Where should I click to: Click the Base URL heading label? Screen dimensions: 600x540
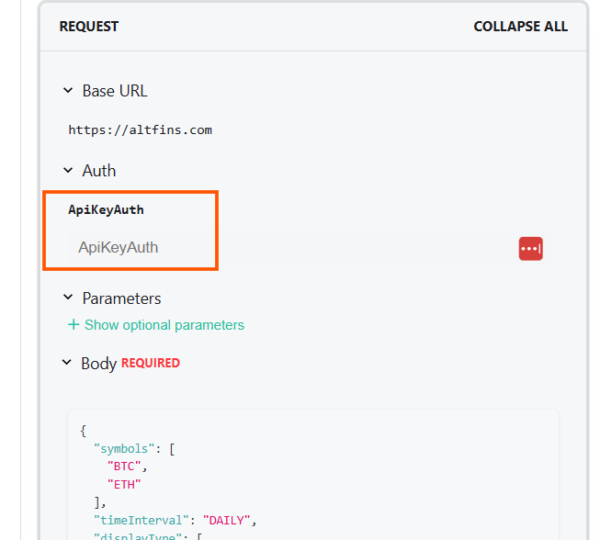tap(115, 91)
